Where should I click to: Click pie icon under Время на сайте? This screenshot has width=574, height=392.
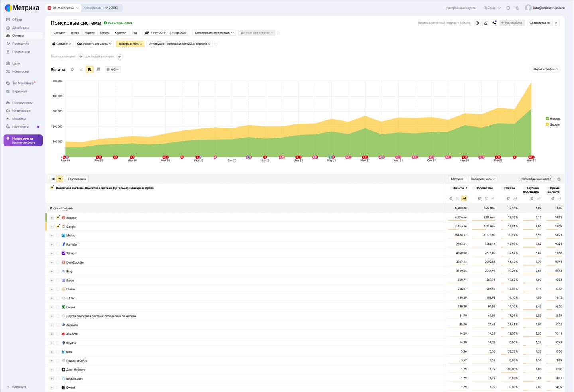tap(553, 198)
